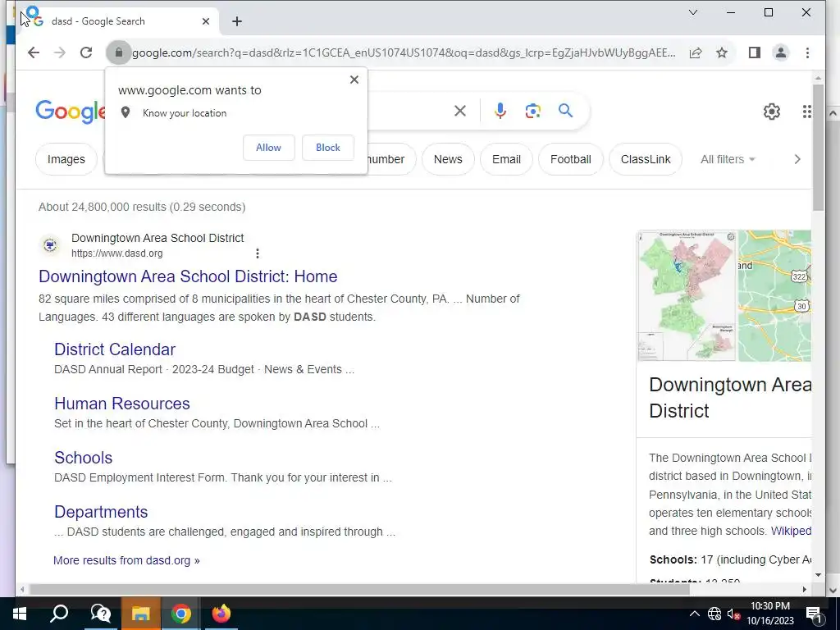Click the https://www.dasd.org URL text
This screenshot has width=840, height=630.
click(x=116, y=253)
